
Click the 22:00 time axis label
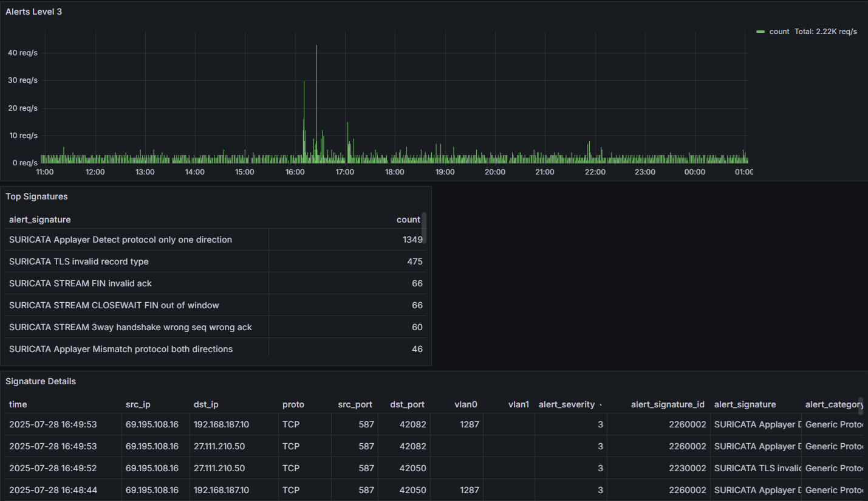pyautogui.click(x=595, y=172)
